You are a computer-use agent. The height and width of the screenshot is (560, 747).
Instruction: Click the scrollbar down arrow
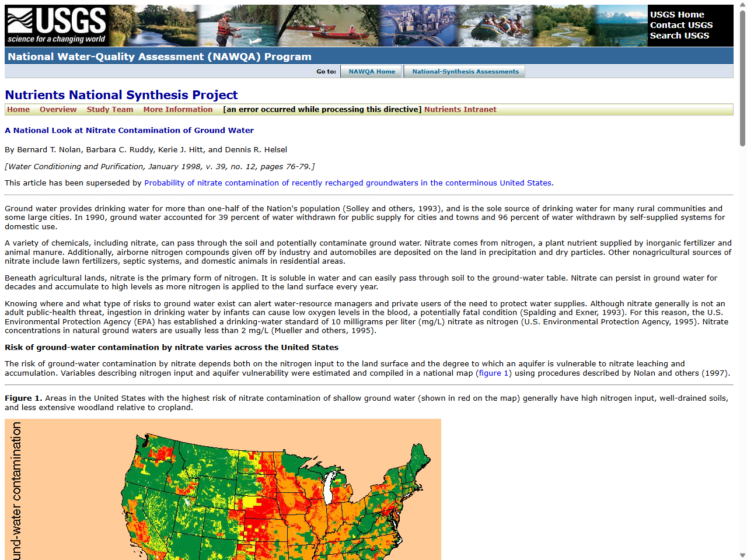(742, 555)
